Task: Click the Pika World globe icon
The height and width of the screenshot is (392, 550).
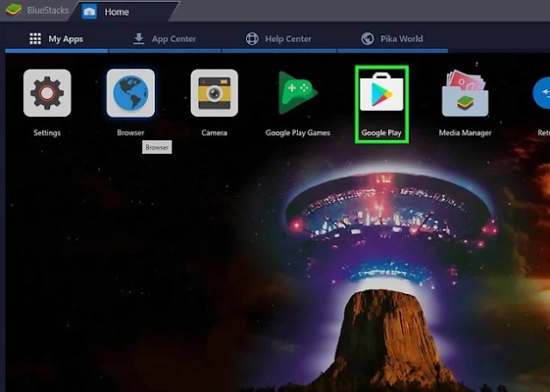Action: [368, 39]
